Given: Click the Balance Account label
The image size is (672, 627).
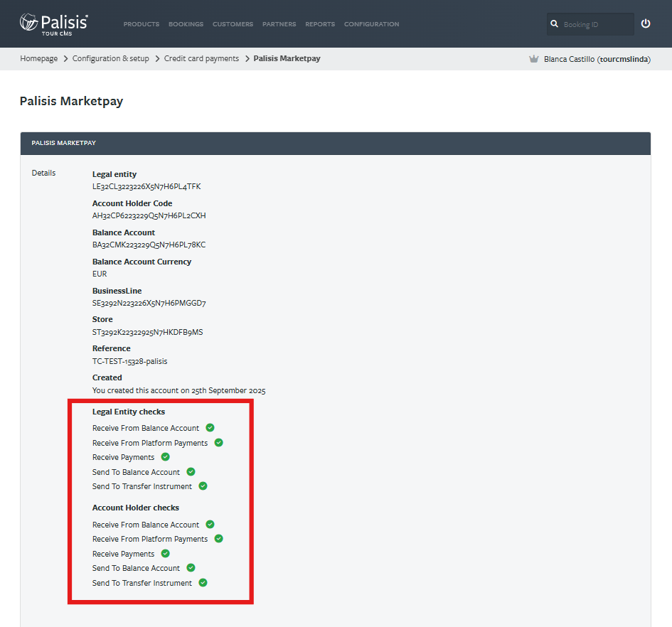Looking at the screenshot, I should pos(124,232).
